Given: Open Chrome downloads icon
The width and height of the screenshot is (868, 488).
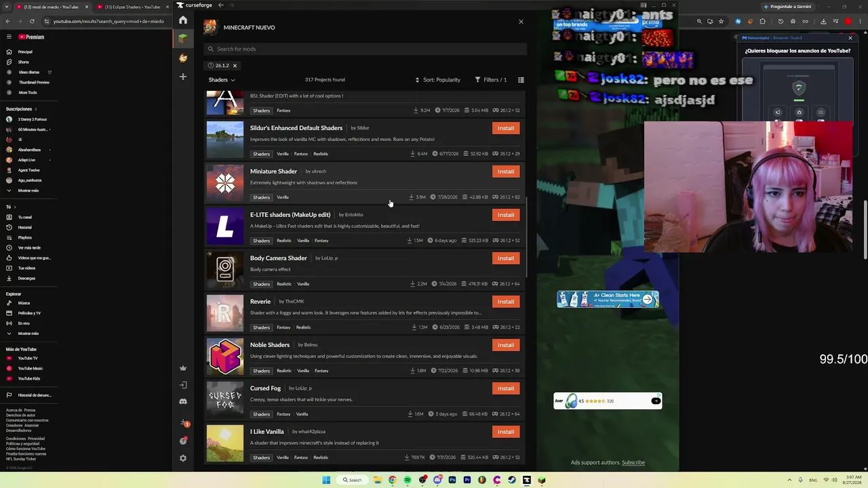Looking at the screenshot, I should click(823, 21).
